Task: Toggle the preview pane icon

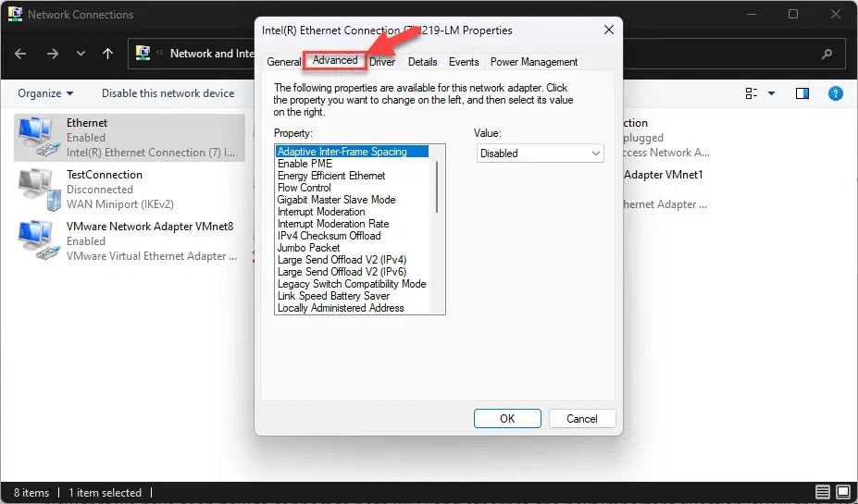Action: (x=802, y=93)
